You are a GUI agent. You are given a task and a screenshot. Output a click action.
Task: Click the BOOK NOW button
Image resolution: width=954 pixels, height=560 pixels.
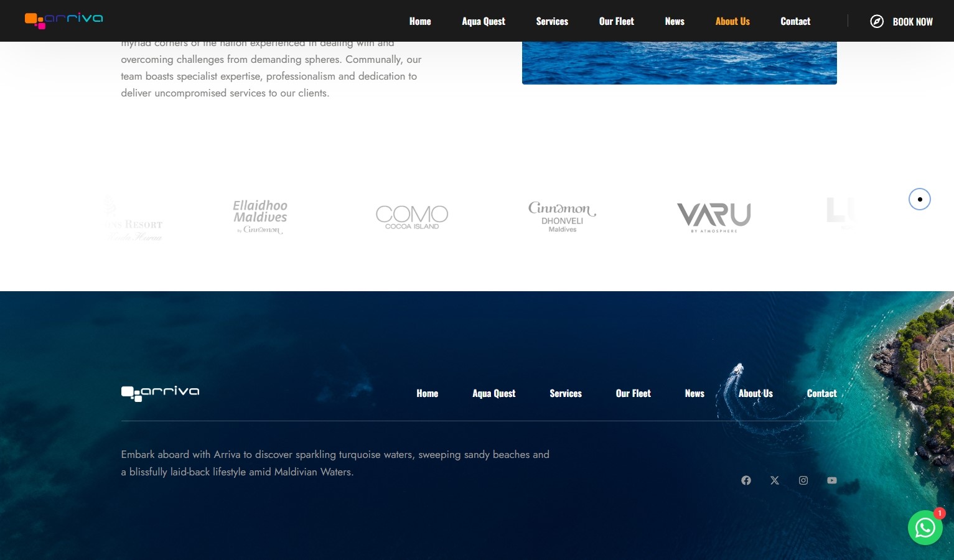click(x=912, y=22)
